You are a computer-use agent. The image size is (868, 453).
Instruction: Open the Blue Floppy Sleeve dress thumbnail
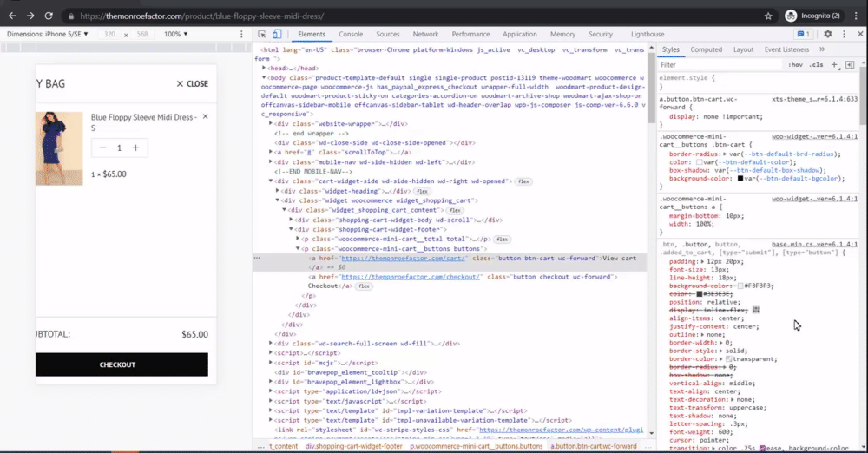pos(59,148)
